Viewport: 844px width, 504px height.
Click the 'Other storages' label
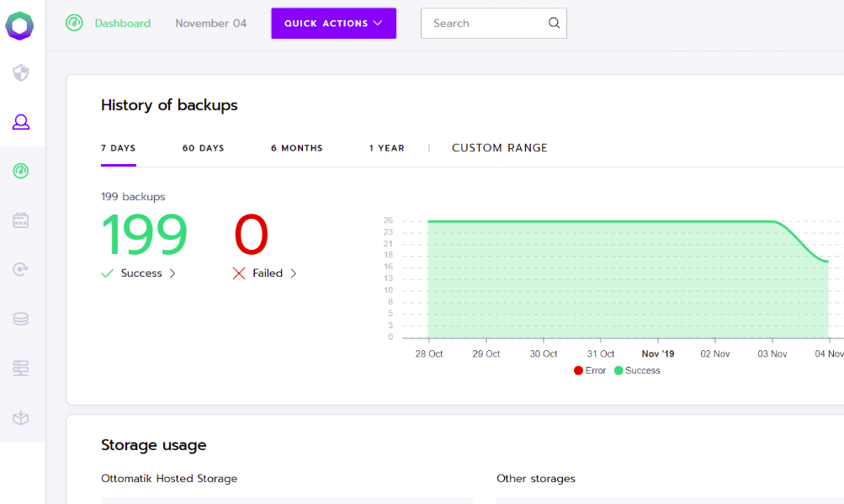pyautogui.click(x=535, y=478)
